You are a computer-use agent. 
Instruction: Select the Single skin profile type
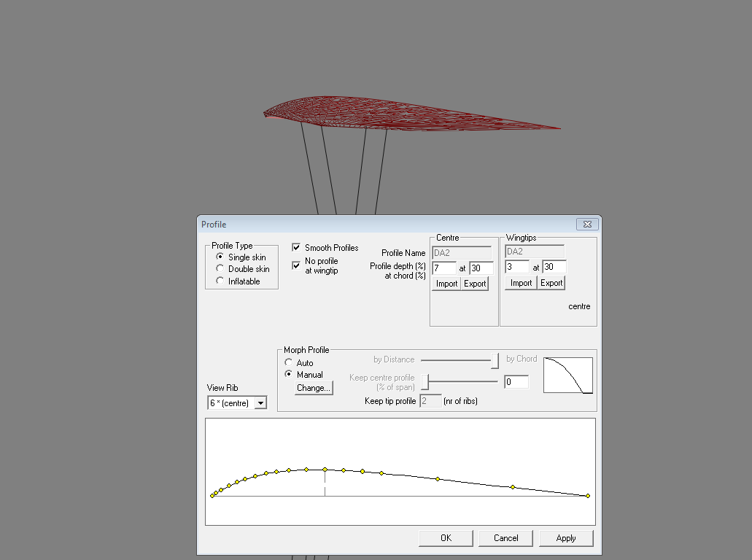tap(220, 257)
